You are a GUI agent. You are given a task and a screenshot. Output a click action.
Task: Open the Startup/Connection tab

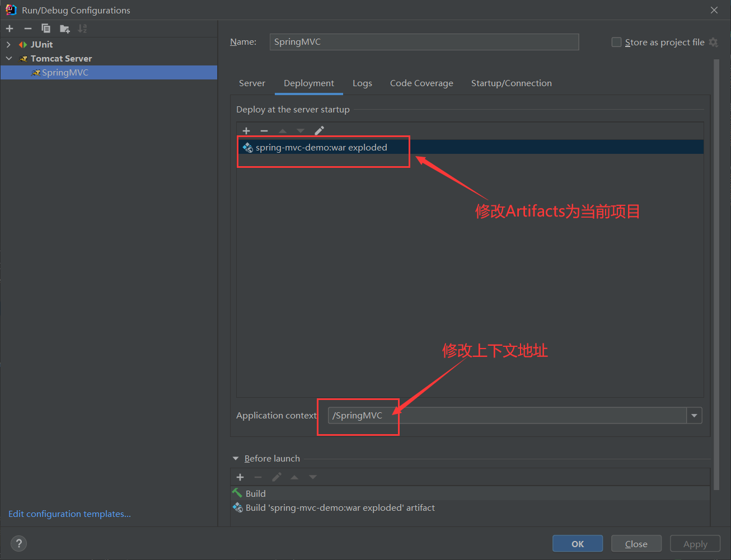512,83
